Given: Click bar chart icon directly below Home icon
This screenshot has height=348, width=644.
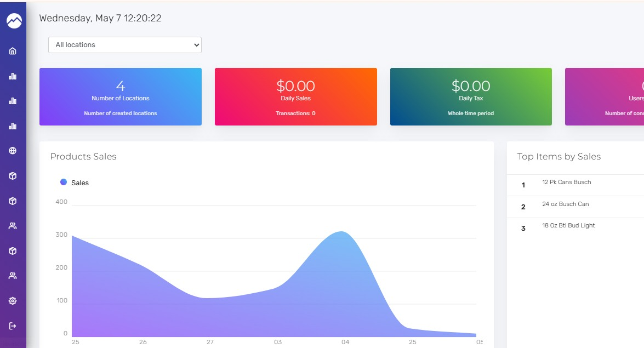Looking at the screenshot, I should click(13, 76).
